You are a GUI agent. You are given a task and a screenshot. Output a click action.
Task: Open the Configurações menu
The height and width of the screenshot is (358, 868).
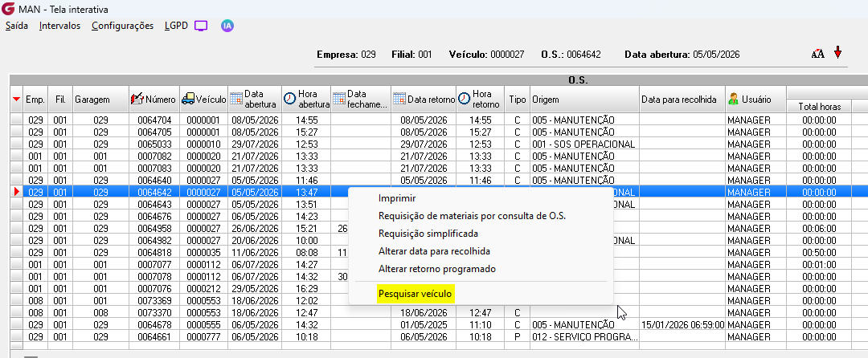pos(123,26)
